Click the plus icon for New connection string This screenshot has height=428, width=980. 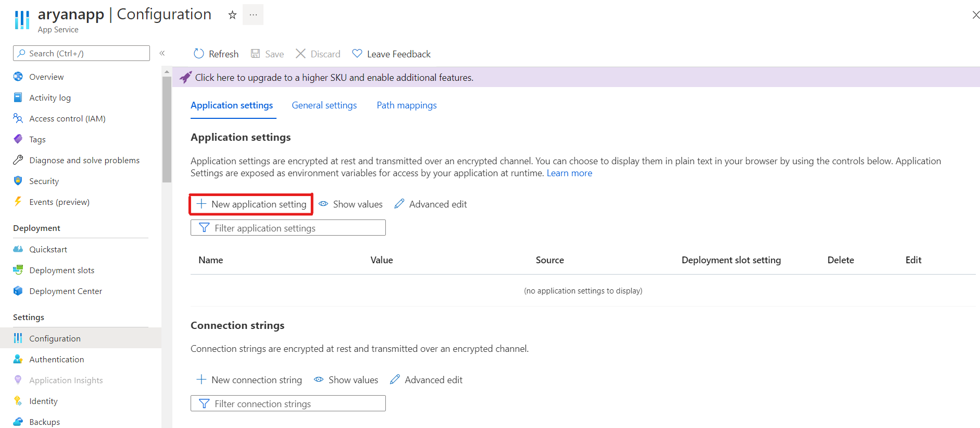(x=201, y=380)
